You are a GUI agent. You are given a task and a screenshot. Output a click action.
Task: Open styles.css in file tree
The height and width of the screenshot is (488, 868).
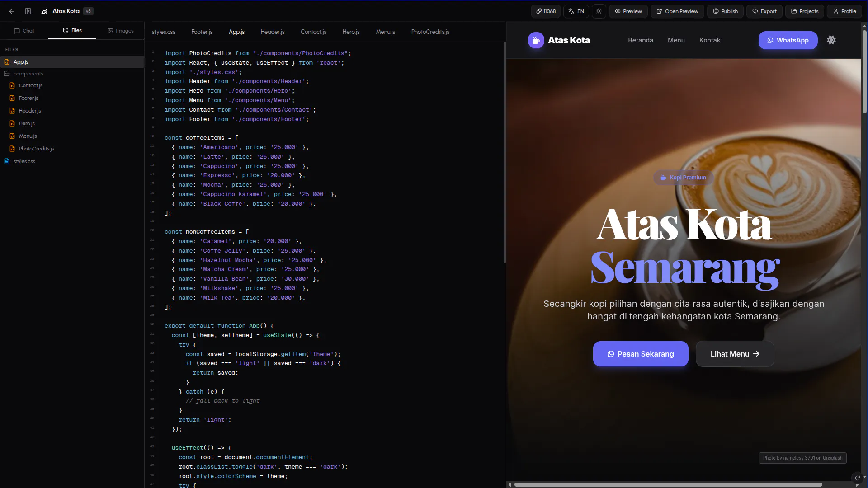(x=72, y=161)
